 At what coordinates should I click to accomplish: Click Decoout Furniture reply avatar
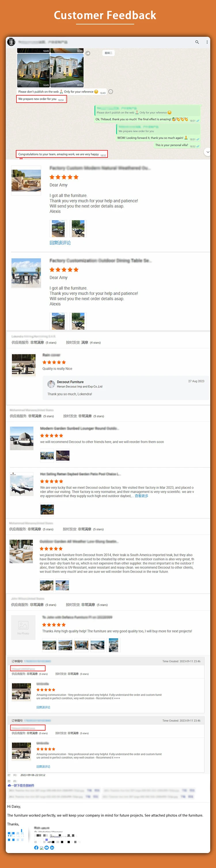click(x=51, y=384)
